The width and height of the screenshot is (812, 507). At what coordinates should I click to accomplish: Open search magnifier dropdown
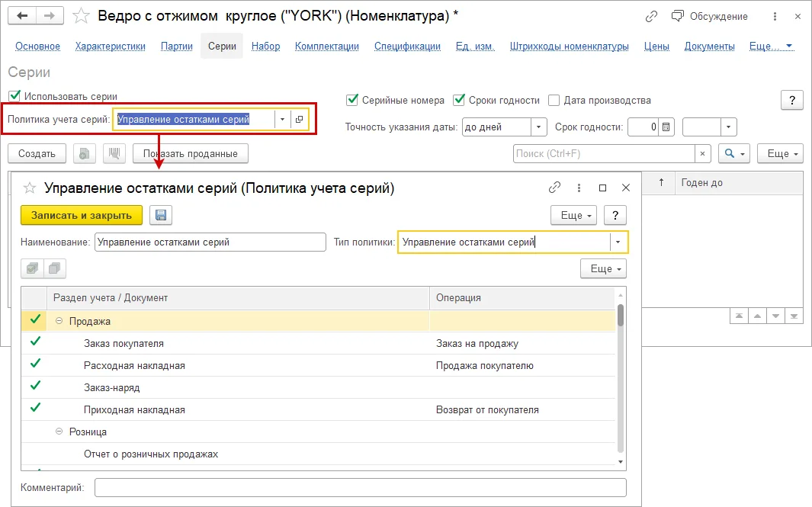click(x=733, y=154)
